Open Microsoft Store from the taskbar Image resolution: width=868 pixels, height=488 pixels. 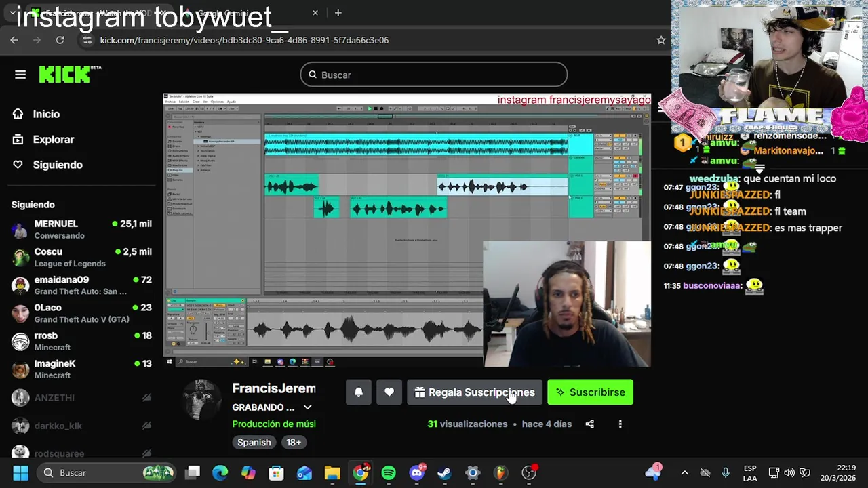point(276,472)
